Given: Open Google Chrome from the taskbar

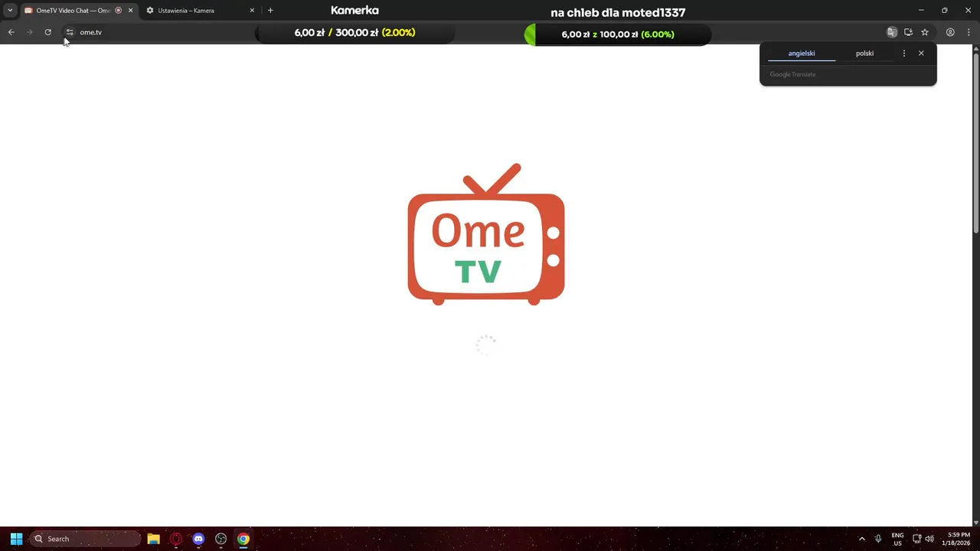Looking at the screenshot, I should point(243,539).
